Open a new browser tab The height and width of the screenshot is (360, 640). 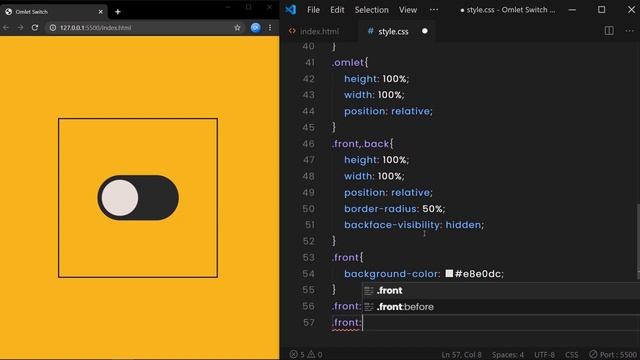click(118, 12)
